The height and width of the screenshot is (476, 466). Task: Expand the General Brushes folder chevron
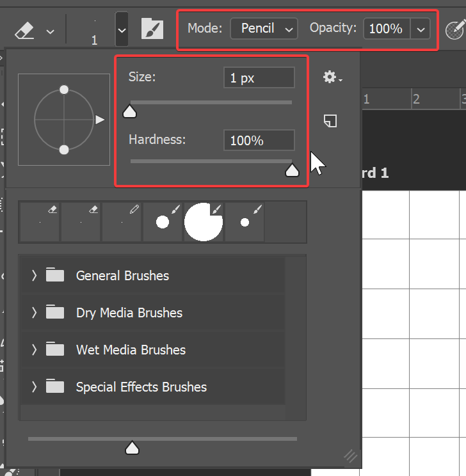(x=35, y=276)
